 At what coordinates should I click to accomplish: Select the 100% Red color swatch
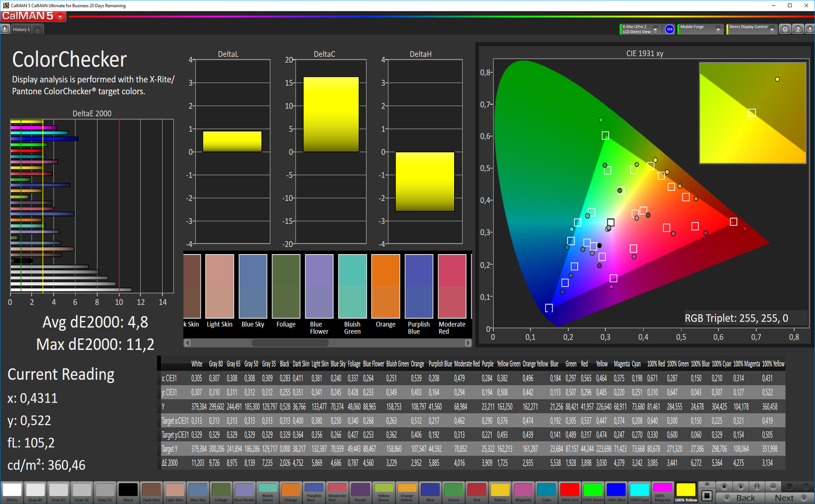pos(569,490)
